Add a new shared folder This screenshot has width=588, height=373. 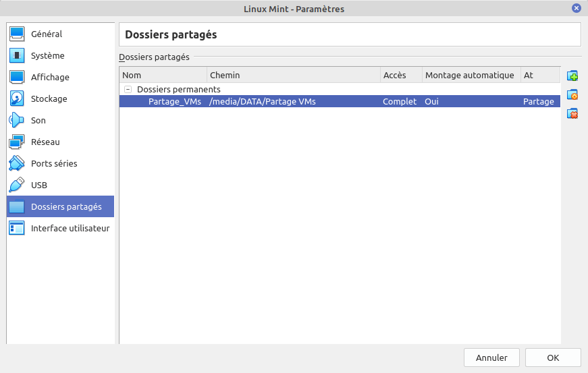[572, 76]
